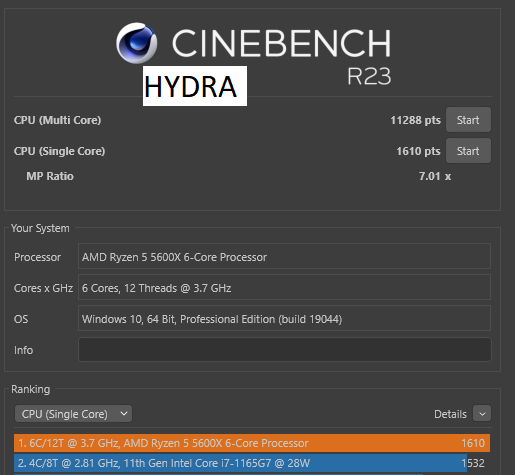This screenshot has width=515, height=475.
Task: Click into the Info input field
Action: pos(285,350)
